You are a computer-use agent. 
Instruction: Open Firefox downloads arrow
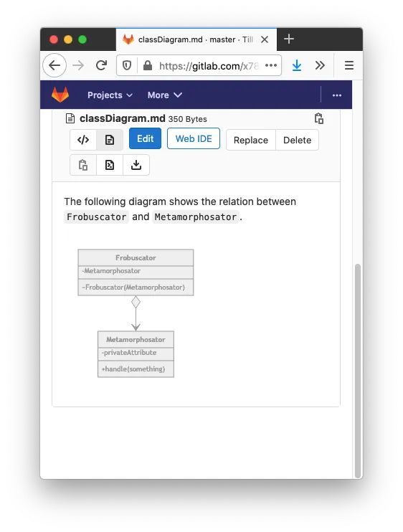click(x=297, y=65)
